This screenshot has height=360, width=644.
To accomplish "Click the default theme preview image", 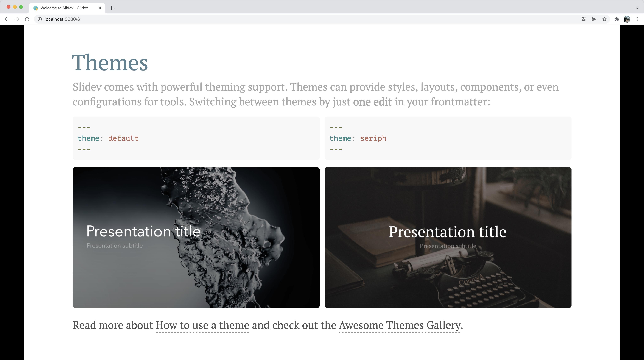I will (196, 237).
